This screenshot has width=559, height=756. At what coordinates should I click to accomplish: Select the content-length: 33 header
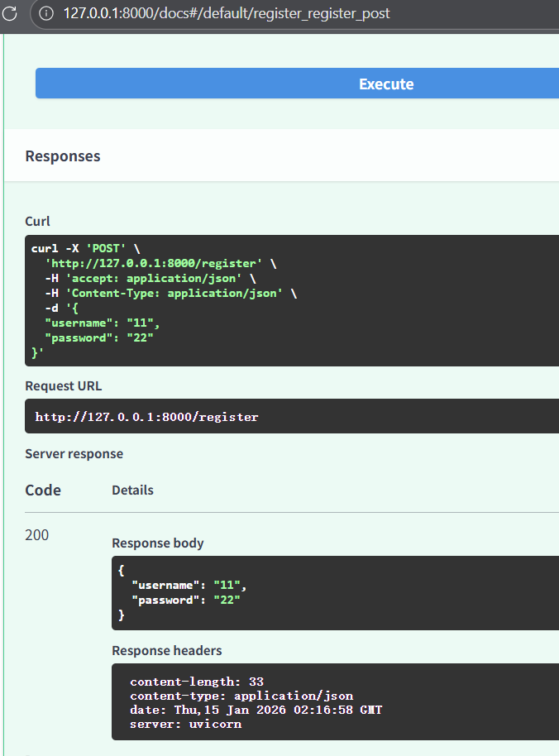pyautogui.click(x=197, y=682)
